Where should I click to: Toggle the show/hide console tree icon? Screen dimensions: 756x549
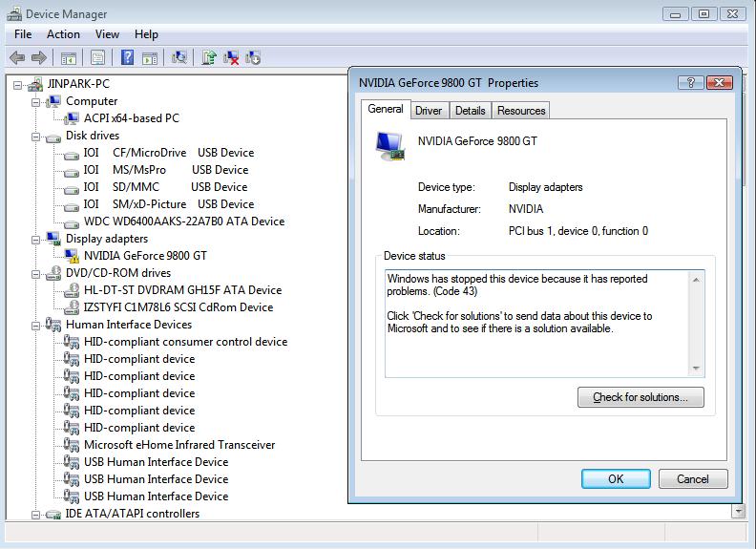(69, 58)
